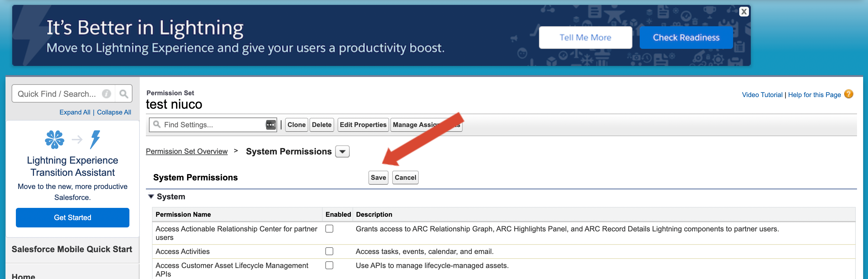This screenshot has width=868, height=279.
Task: Click the Expand All link
Action: click(x=75, y=112)
